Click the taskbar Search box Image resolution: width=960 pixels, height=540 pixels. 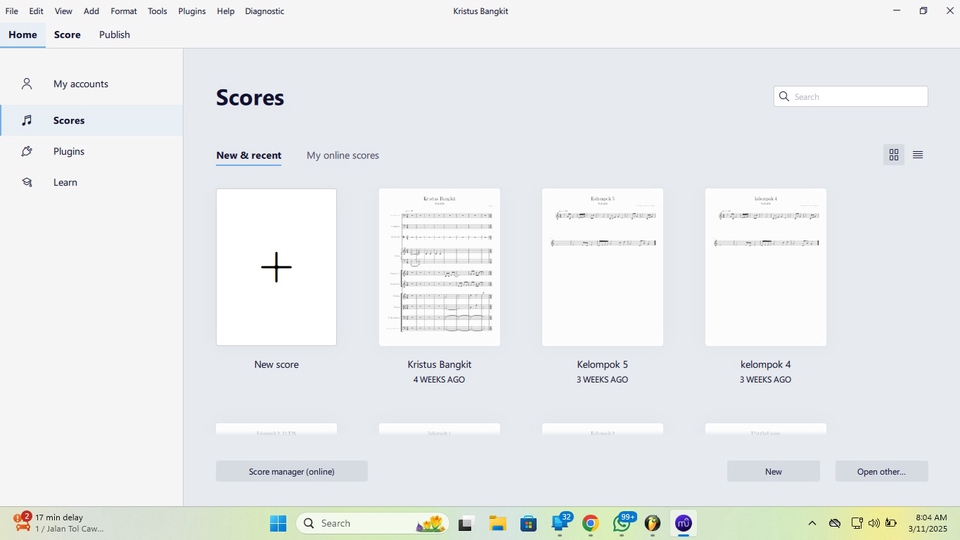point(372,523)
